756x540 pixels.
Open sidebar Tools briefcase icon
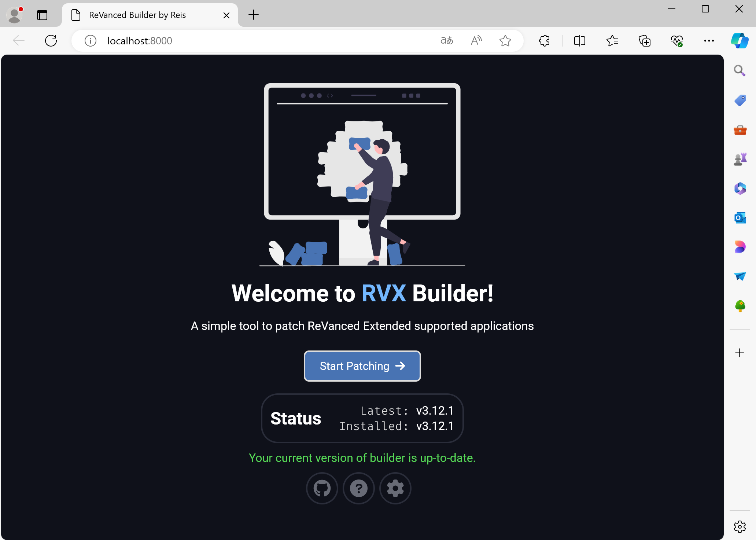[x=740, y=130]
